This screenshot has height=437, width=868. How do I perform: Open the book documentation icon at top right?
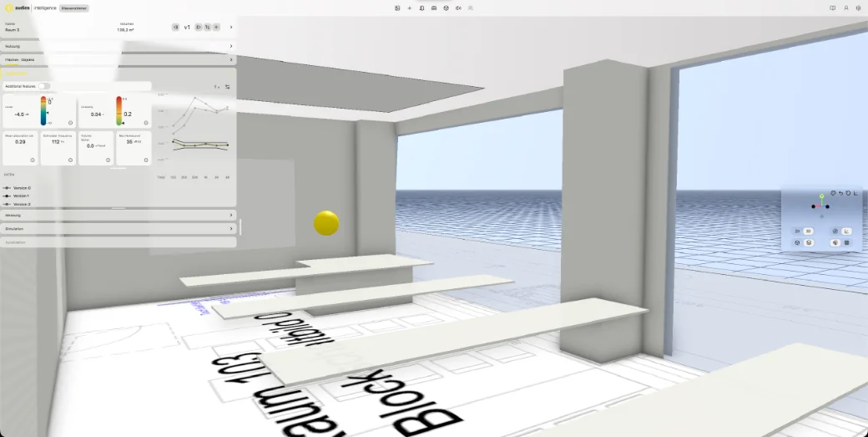(833, 8)
